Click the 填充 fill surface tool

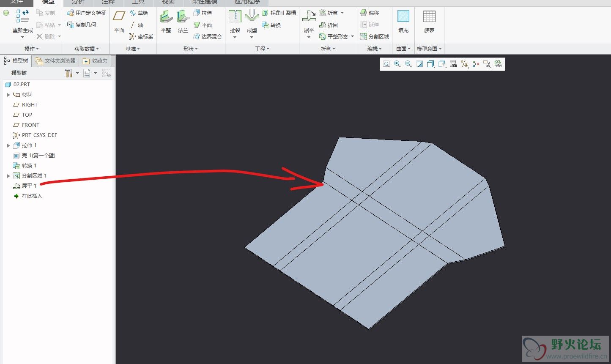(403, 21)
